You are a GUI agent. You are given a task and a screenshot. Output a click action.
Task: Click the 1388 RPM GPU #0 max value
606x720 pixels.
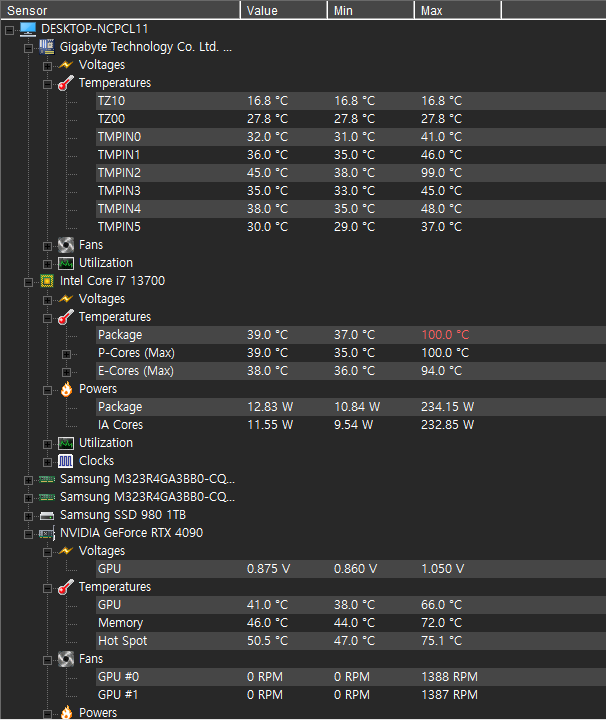pos(449,677)
